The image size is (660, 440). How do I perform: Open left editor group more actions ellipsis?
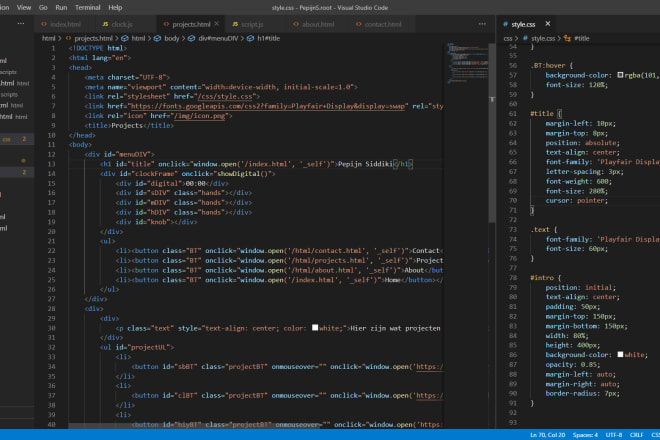[x=482, y=24]
